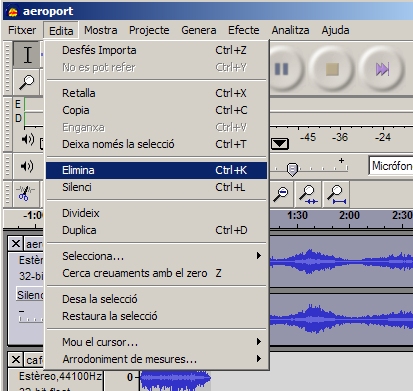
Task: Close the aeroport audio track
Action: pos(16,244)
